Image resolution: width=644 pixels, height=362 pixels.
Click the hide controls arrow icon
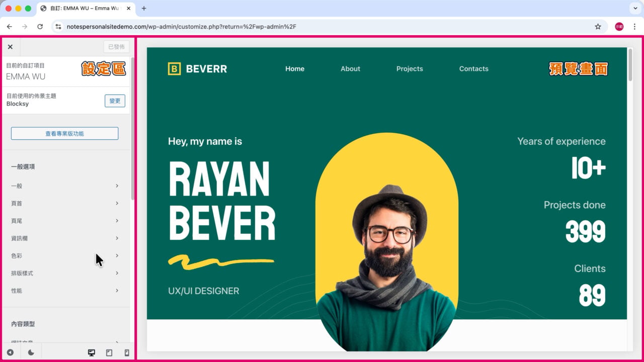(10, 353)
